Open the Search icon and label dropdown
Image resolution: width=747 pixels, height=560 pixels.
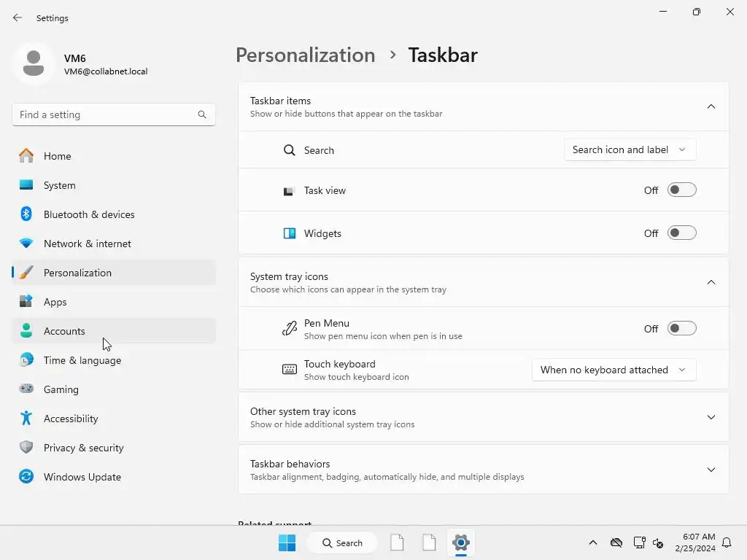pyautogui.click(x=630, y=149)
